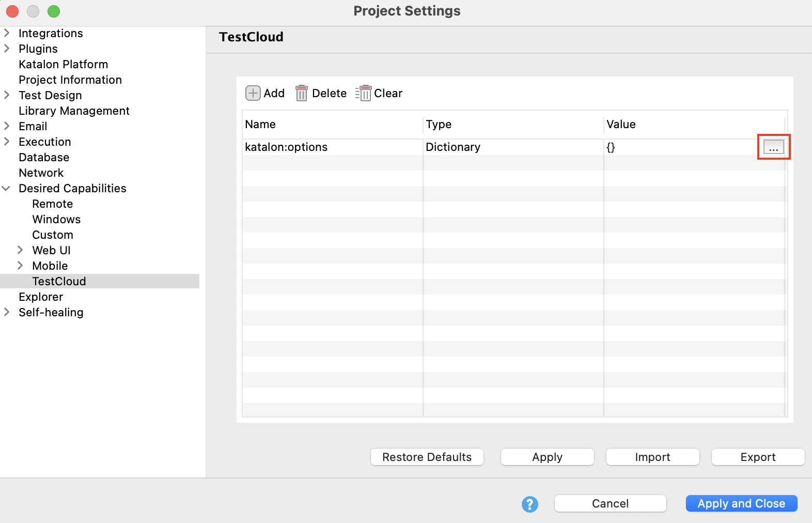Open the Project Information settings page
Viewport: 812px width, 523px height.
tap(70, 80)
